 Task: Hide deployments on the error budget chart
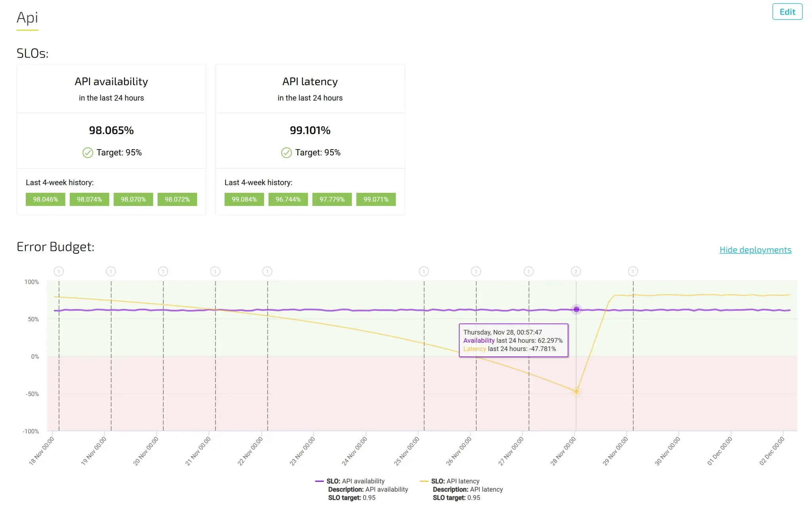point(755,249)
